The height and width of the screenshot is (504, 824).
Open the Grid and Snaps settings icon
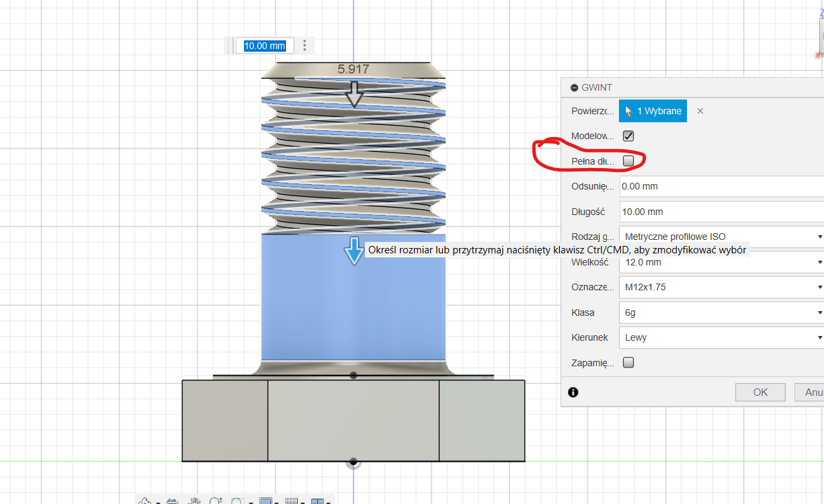(x=291, y=501)
